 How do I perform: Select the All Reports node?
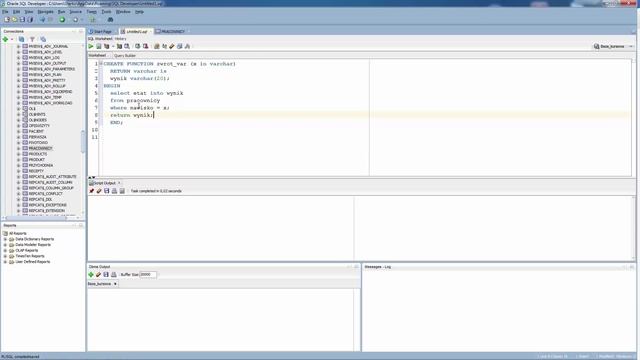(18, 233)
